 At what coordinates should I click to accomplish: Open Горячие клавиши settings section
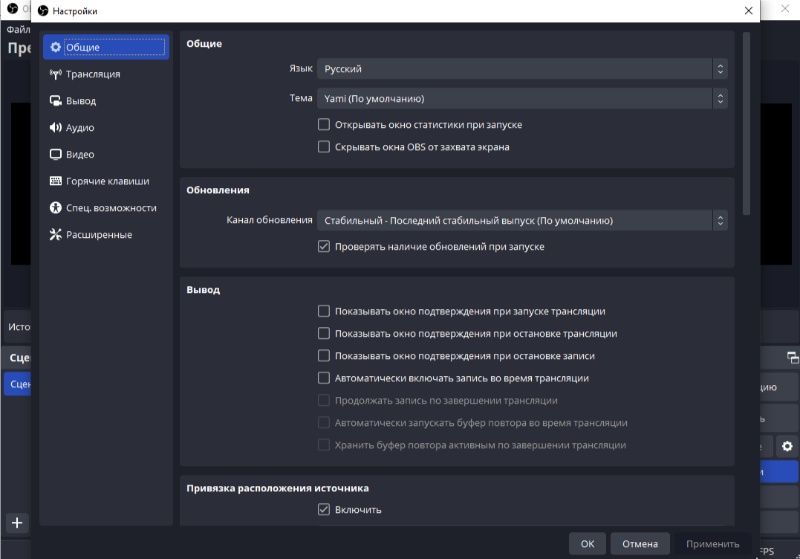point(106,181)
